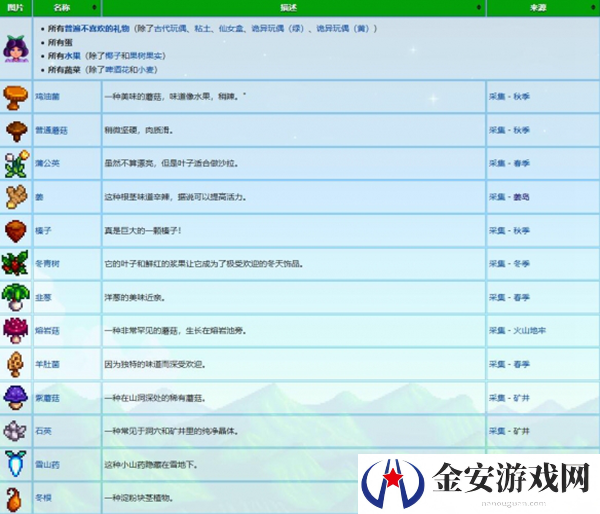Click description text 洋葱的美味近亲。
The image size is (600, 514).
coord(135,297)
